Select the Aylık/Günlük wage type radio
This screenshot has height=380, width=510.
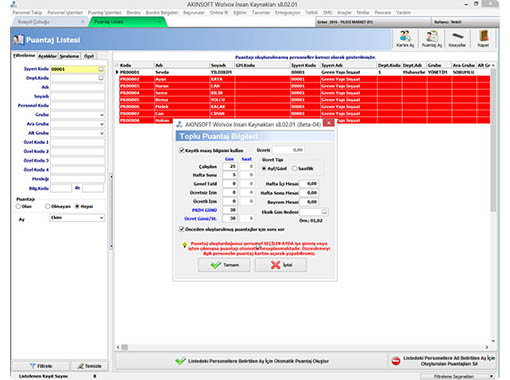264,168
